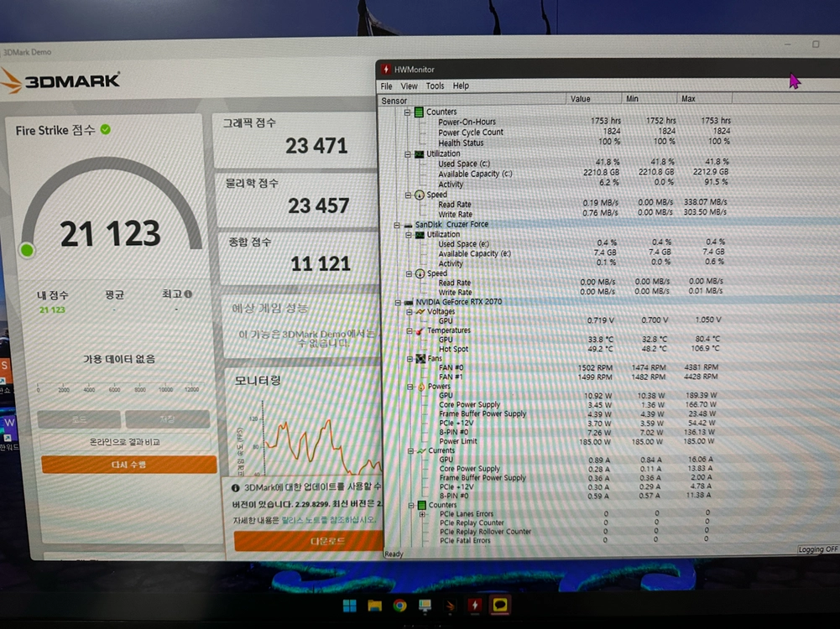Click the greyed 로드 button in 3DMark
840x629 pixels.
pyautogui.click(x=79, y=419)
